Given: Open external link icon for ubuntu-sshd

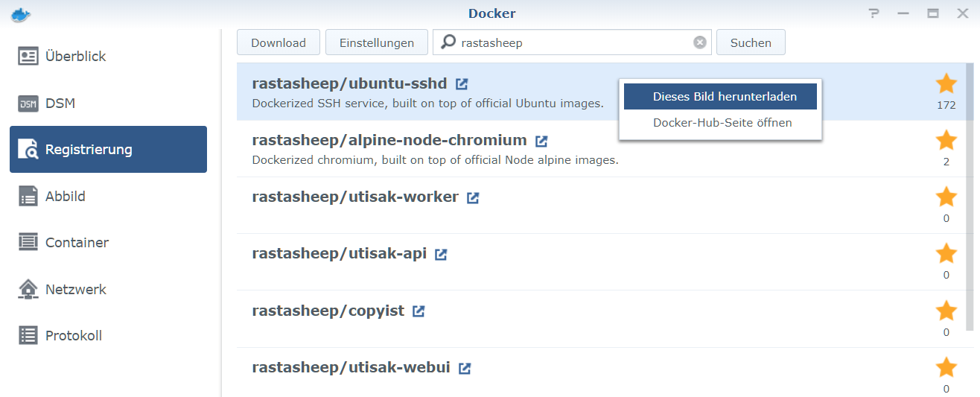Looking at the screenshot, I should pos(462,83).
